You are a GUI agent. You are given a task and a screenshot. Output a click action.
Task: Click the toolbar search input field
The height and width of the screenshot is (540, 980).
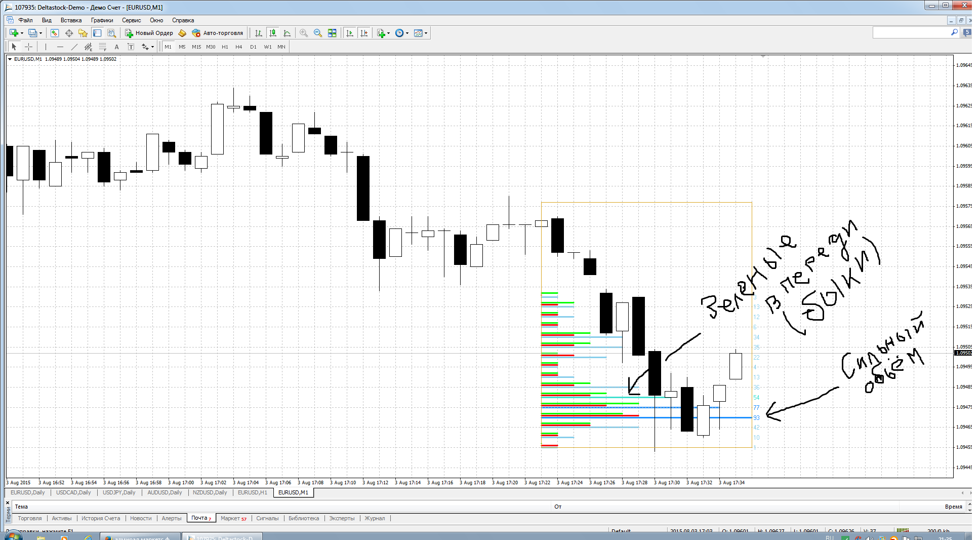(x=911, y=32)
